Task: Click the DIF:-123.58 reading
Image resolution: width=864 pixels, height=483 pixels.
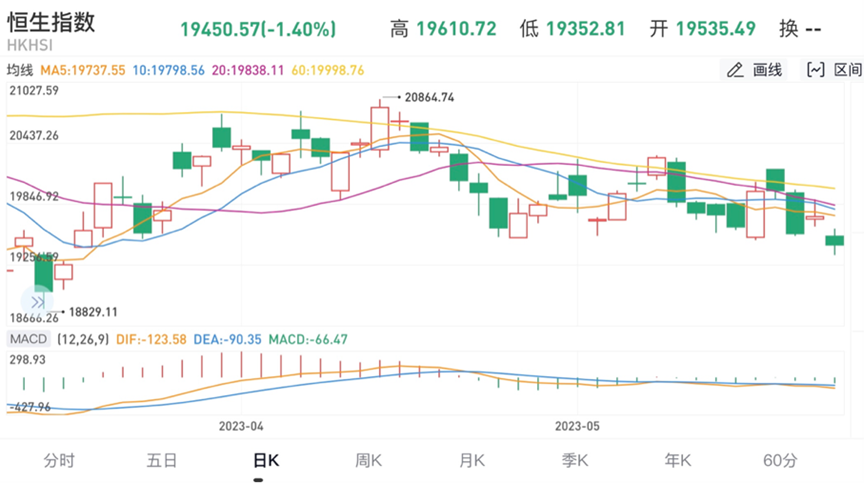Action: (151, 339)
